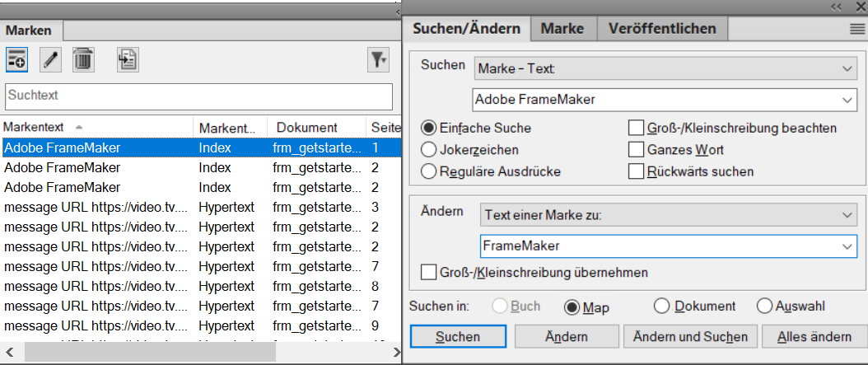Expand the Adobe FrameMaker search field dropdown
This screenshot has height=365, width=868.
coord(849,101)
